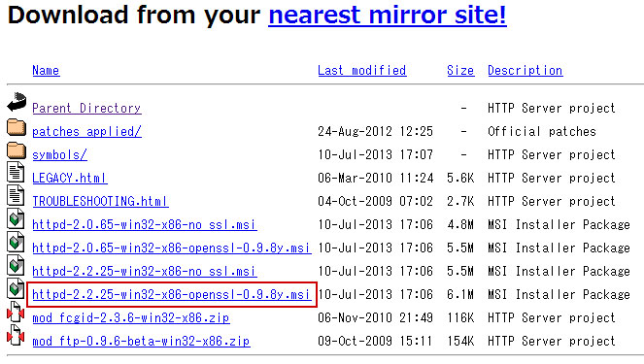Click installer icon beside httpd-2.0.65 openssl msi

[16, 242]
